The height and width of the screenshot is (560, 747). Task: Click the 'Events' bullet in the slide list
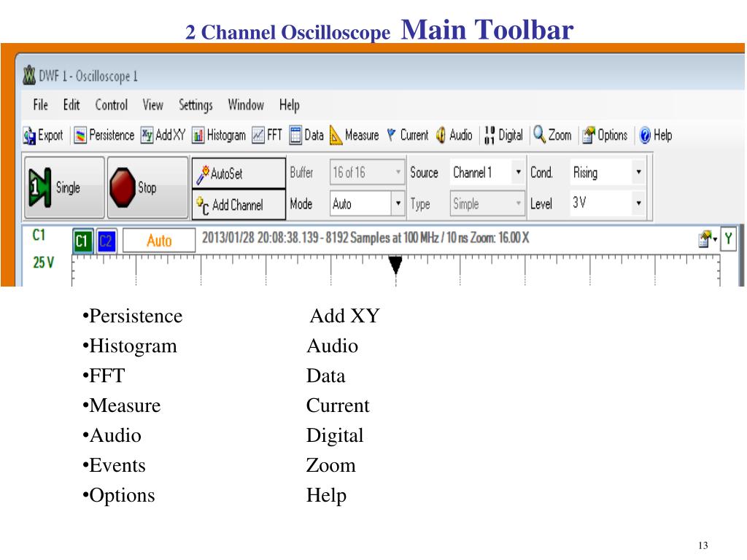point(114,465)
